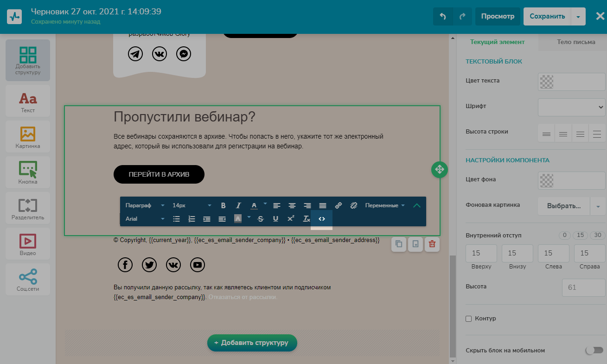Click the Просмотр preview button

pos(498,16)
